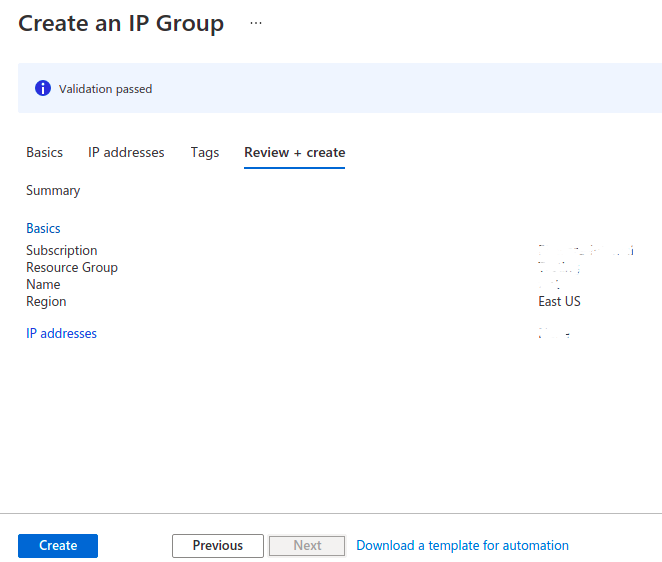Click the blue info icon in banner

pyautogui.click(x=43, y=89)
